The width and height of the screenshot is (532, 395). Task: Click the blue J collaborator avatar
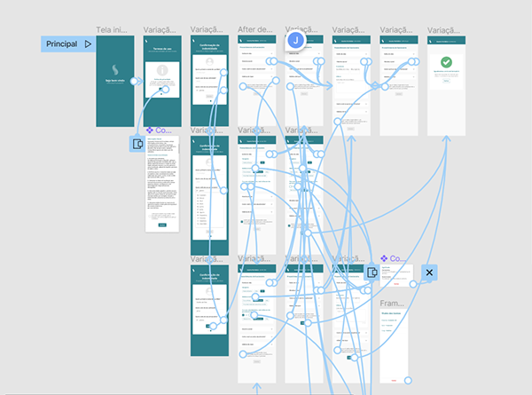(295, 41)
